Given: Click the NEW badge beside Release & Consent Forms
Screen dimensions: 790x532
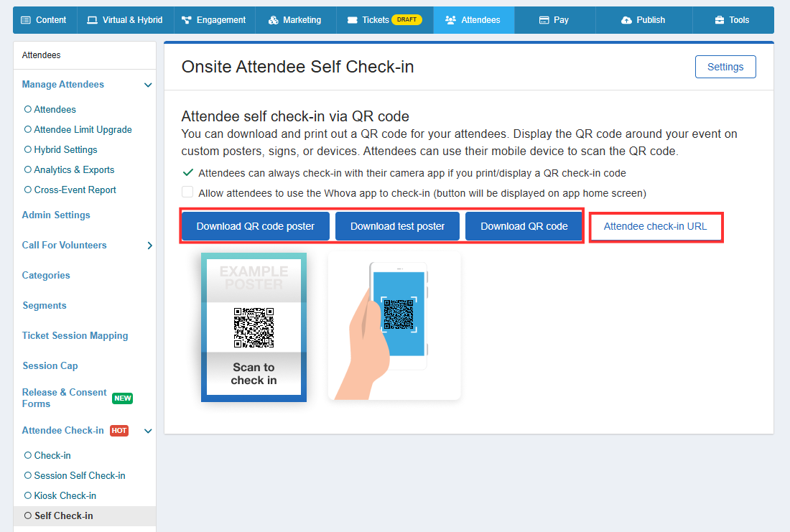Looking at the screenshot, I should pos(122,398).
